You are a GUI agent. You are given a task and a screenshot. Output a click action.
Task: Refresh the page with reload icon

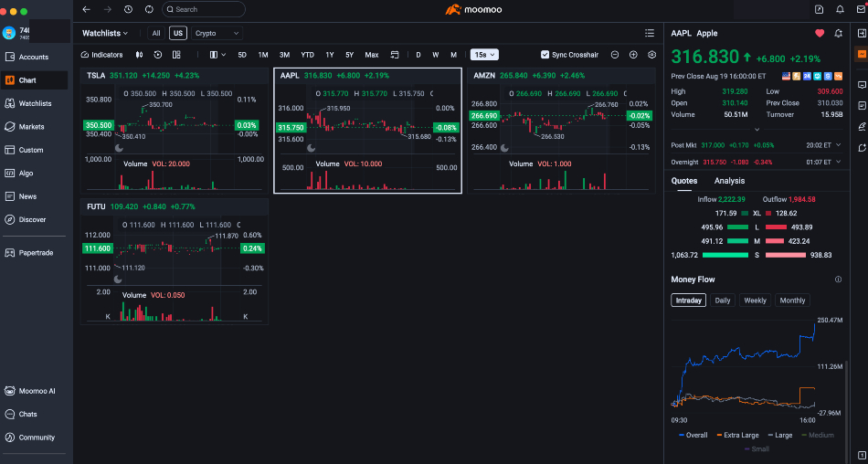click(149, 9)
